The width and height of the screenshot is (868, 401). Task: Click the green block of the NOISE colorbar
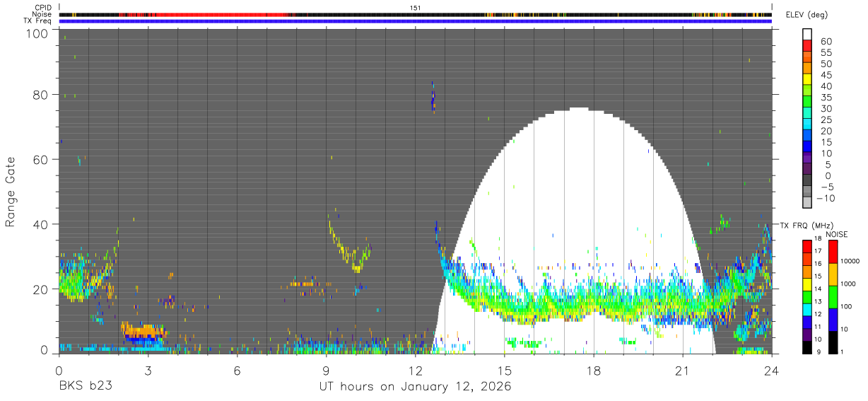pyautogui.click(x=832, y=297)
